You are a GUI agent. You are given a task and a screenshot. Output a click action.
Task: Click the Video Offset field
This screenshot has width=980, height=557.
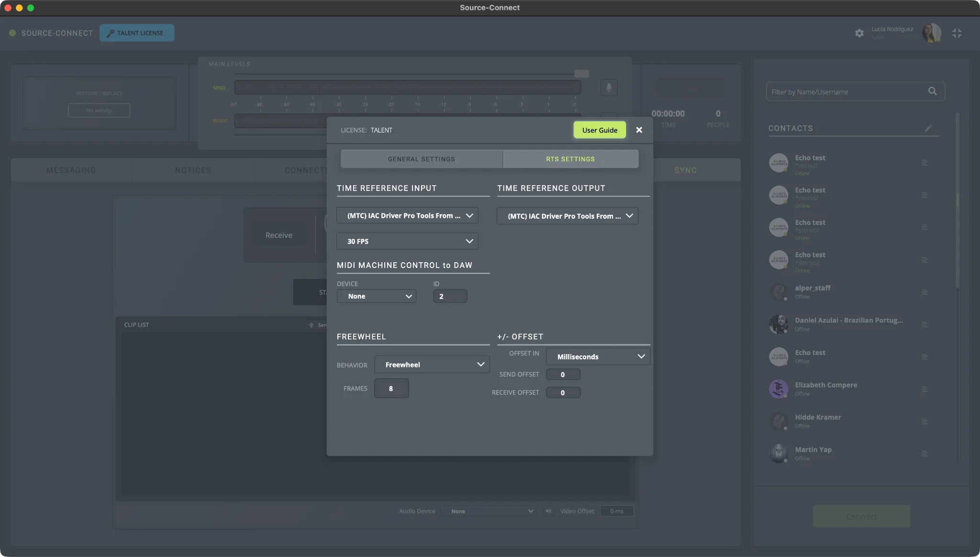pyautogui.click(x=617, y=511)
